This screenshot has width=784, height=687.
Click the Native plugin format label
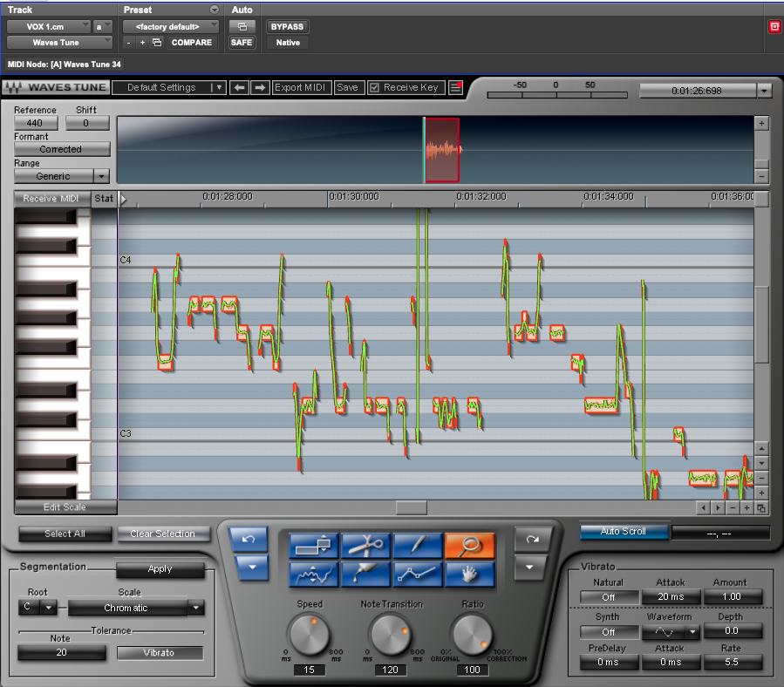tap(288, 43)
